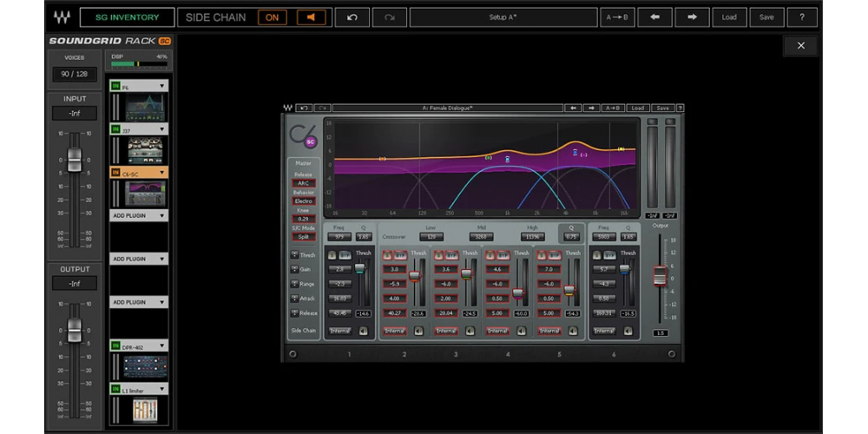Load the previous preset with the rack left arrow
Screen dimensions: 868x434
[654, 17]
